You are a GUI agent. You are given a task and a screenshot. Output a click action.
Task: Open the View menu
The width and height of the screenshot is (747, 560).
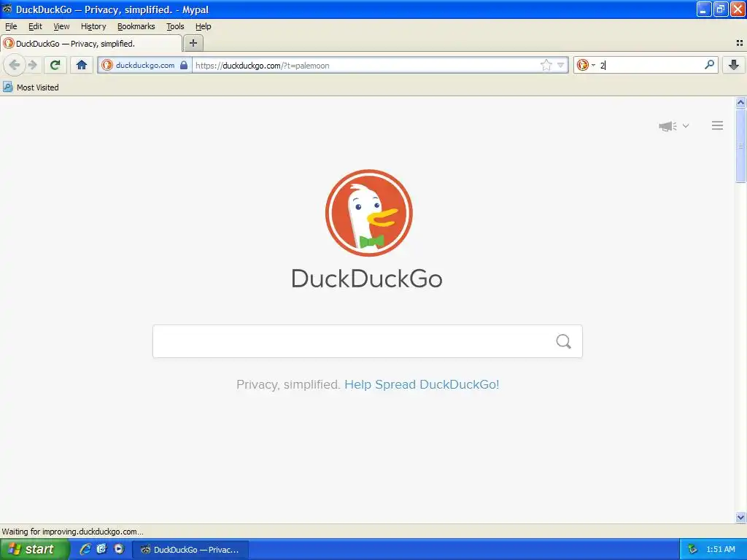(61, 26)
